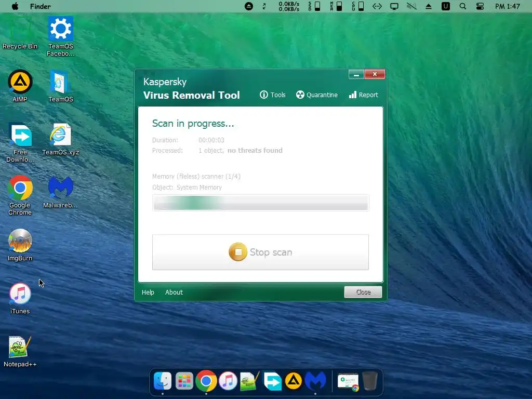Click the scan progress bar

pyautogui.click(x=261, y=203)
